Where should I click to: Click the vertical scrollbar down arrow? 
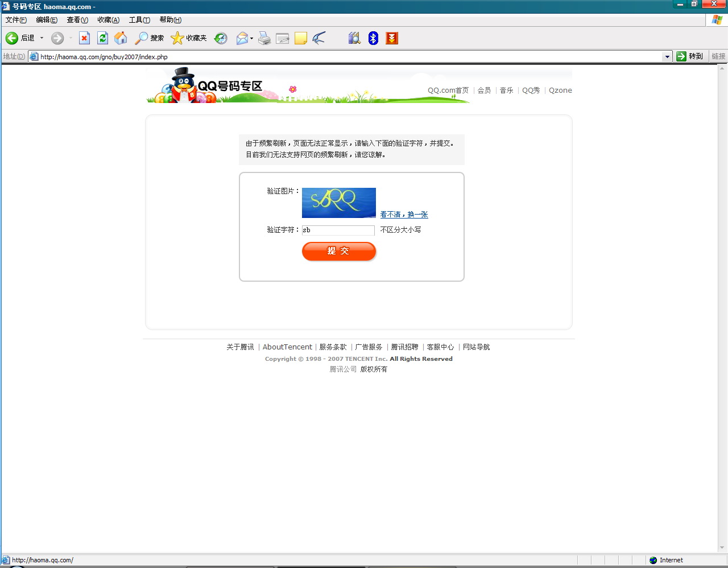pyautogui.click(x=723, y=548)
